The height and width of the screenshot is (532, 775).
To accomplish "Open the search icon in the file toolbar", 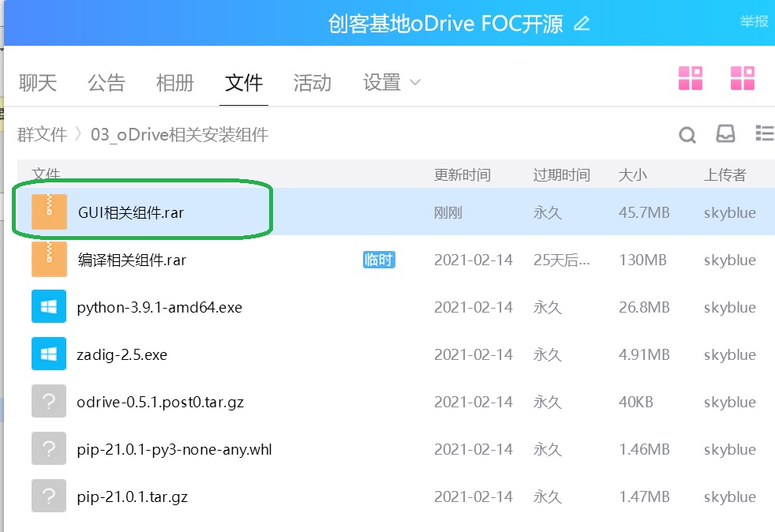I will pyautogui.click(x=687, y=135).
